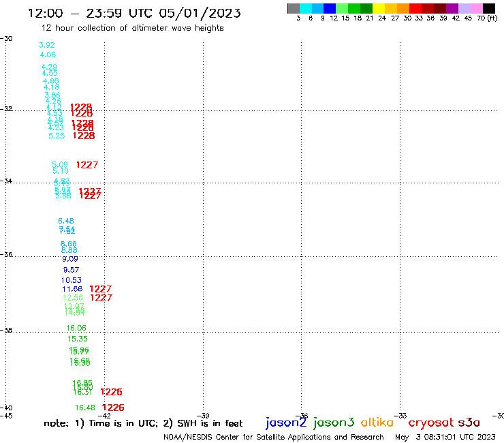Click the 1226 time label beside 16.48
The height and width of the screenshot is (443, 504).
(x=113, y=408)
